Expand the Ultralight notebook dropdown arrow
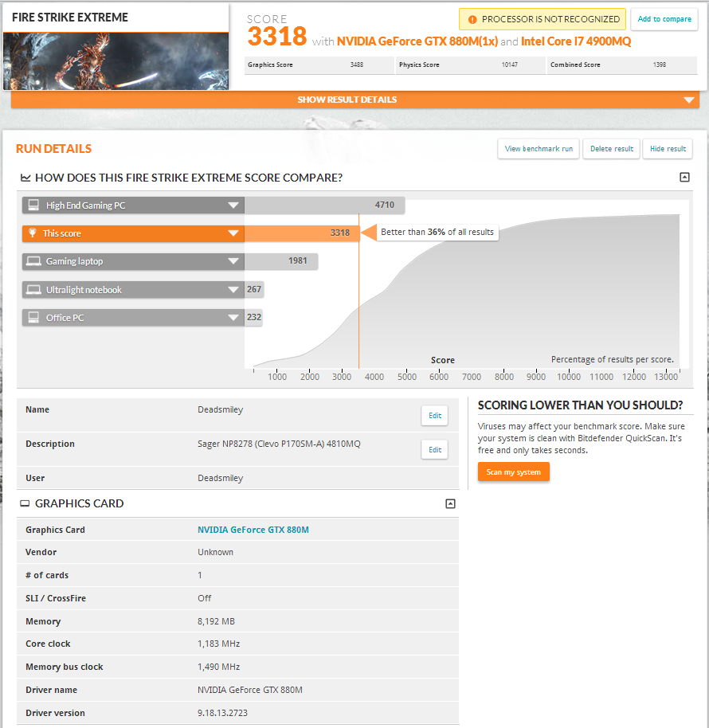 click(233, 290)
